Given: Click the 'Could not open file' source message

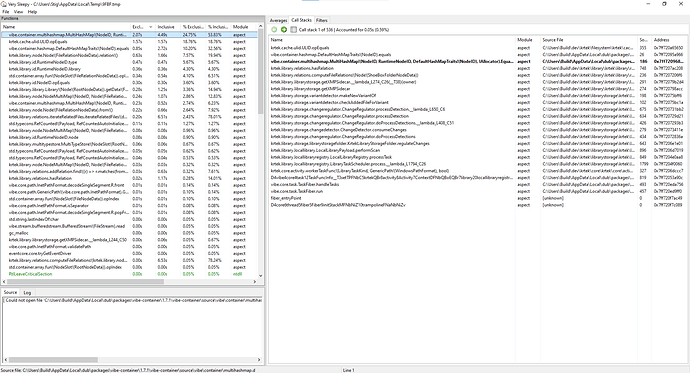Looking at the screenshot, I should tap(133, 300).
